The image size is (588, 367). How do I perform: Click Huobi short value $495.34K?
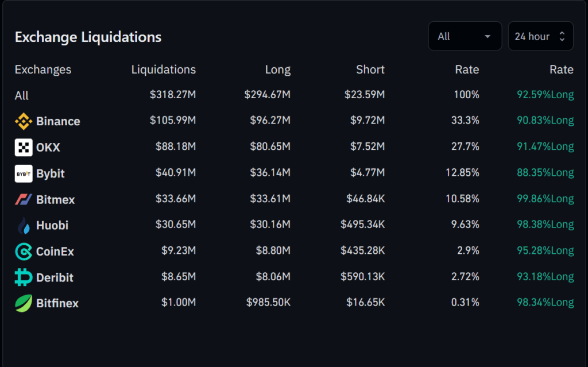click(363, 225)
